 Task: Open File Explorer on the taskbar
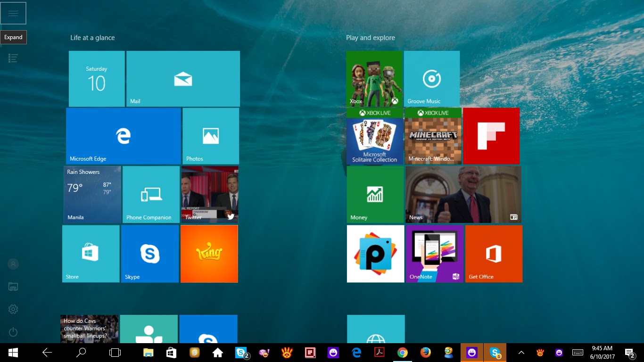click(149, 353)
